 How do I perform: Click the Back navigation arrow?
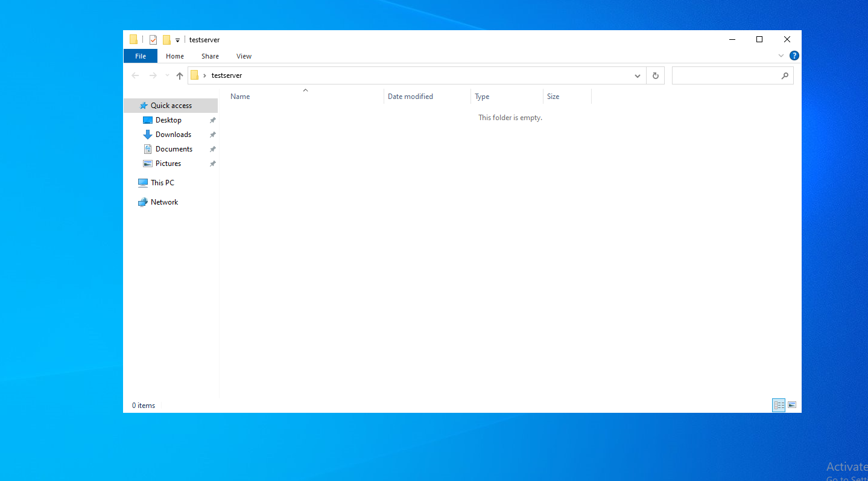[135, 75]
